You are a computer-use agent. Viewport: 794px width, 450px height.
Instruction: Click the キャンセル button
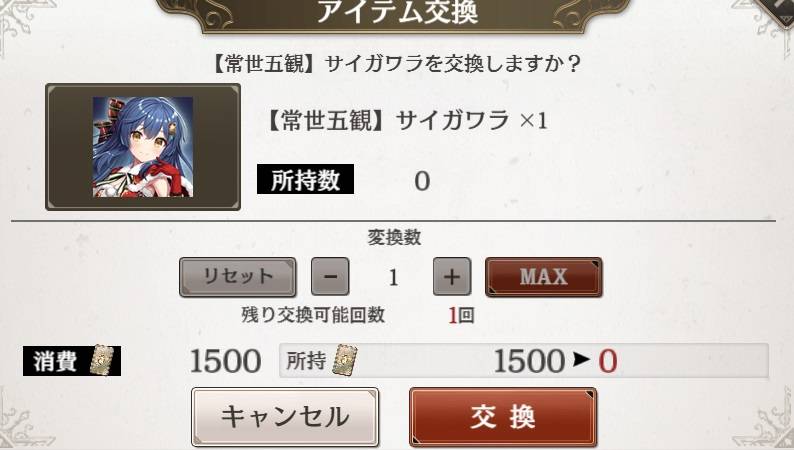[285, 417]
